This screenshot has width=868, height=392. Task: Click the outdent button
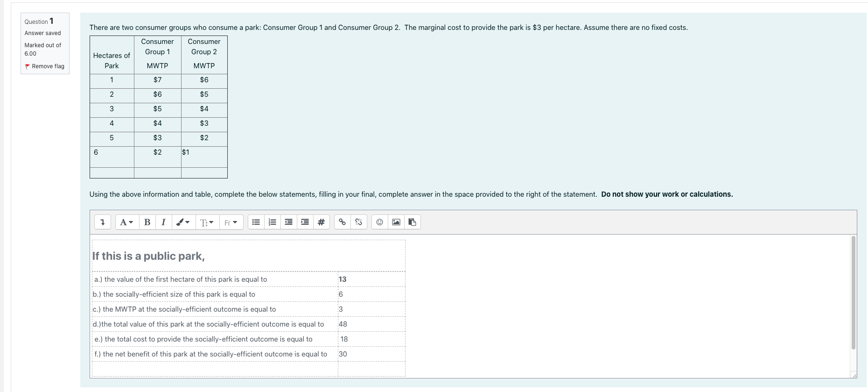click(289, 222)
